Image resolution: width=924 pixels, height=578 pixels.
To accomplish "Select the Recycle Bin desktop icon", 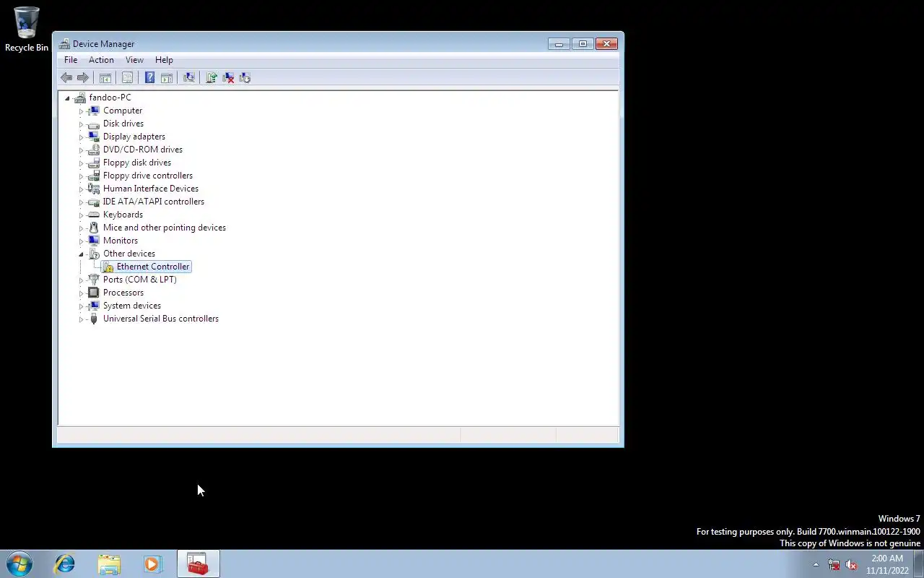I will tap(27, 30).
